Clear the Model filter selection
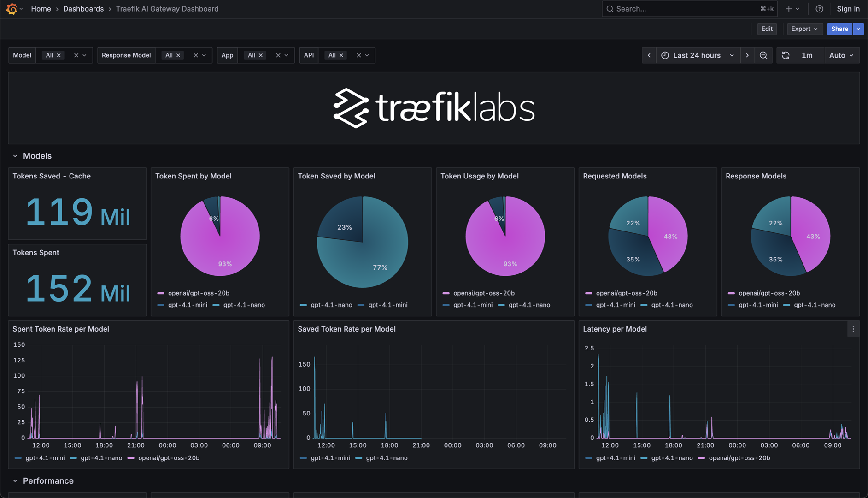868x498 pixels. pos(76,55)
